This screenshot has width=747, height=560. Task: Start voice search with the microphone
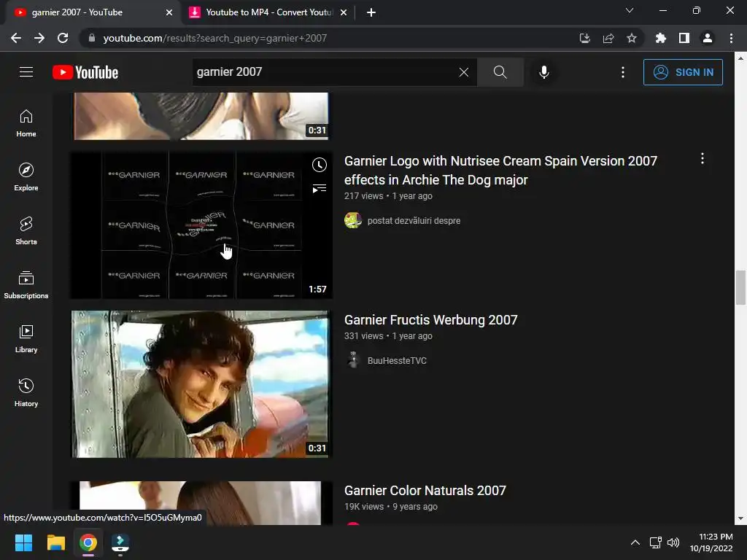coord(543,72)
